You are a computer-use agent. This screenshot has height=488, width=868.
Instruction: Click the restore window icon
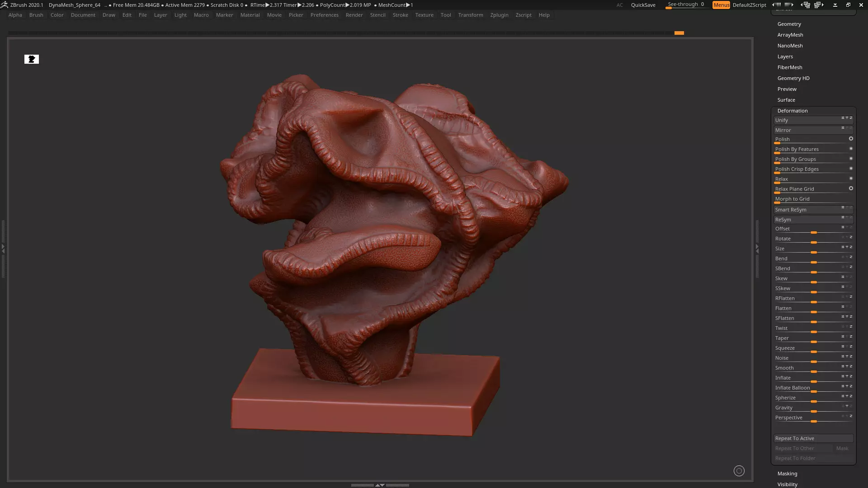(848, 5)
